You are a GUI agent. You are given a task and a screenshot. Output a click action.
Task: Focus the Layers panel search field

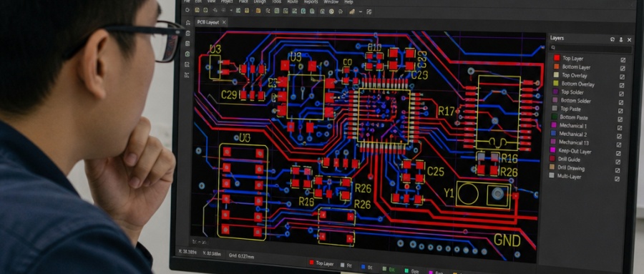coord(590,48)
